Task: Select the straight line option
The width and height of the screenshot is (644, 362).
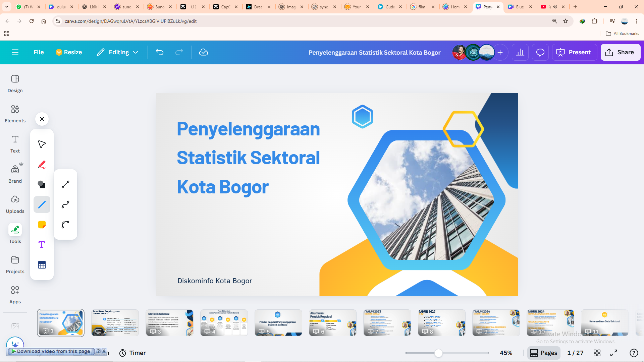Action: click(65, 184)
